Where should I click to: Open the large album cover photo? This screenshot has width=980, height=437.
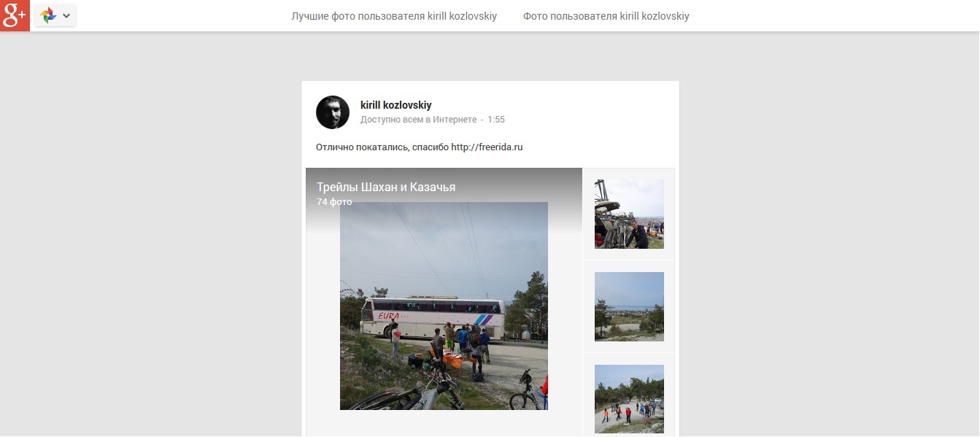[x=444, y=306]
